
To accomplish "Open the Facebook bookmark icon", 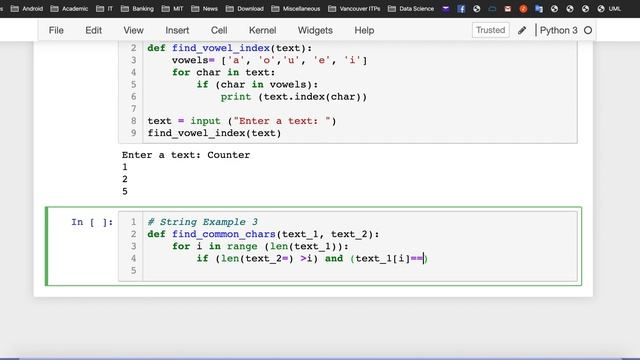I will pos(461,9).
